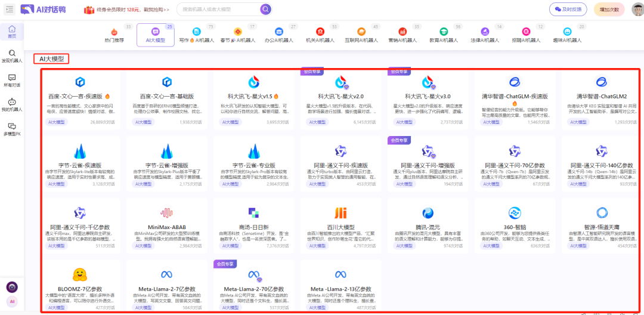Click the purple search magnifier button
The width and height of the screenshot is (644, 315).
pos(266,9)
